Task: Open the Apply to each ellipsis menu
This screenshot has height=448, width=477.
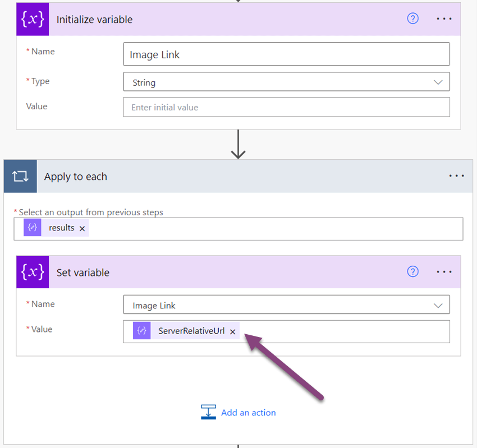Action: click(x=457, y=175)
